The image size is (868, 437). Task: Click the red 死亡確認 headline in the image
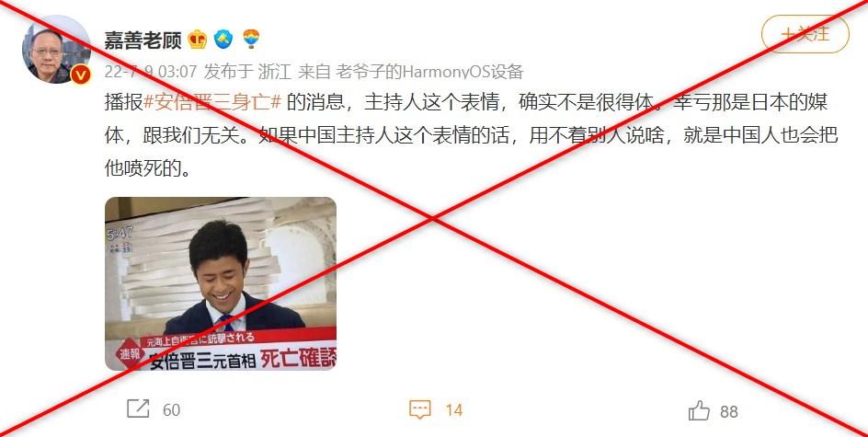pos(298,359)
